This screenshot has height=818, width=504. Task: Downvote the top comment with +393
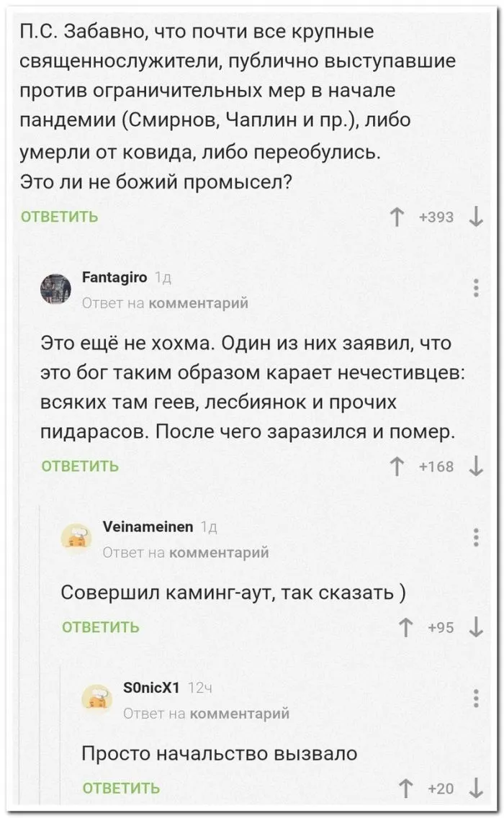[475, 217]
